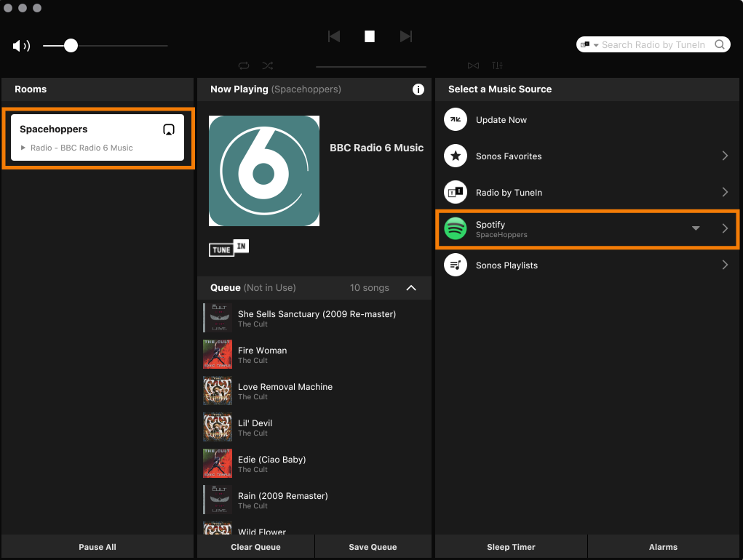Select She Sells Sanctuary in queue

click(314, 318)
